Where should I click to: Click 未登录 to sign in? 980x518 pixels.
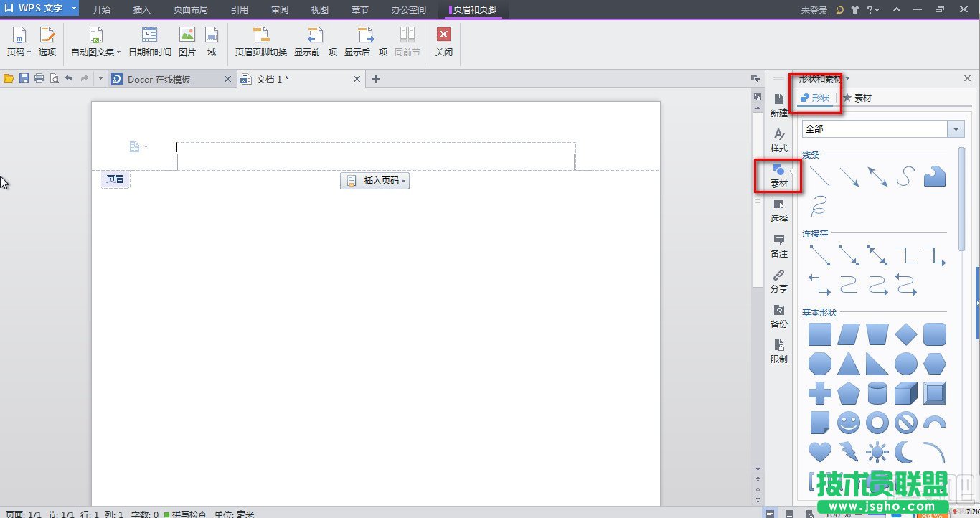pos(814,10)
